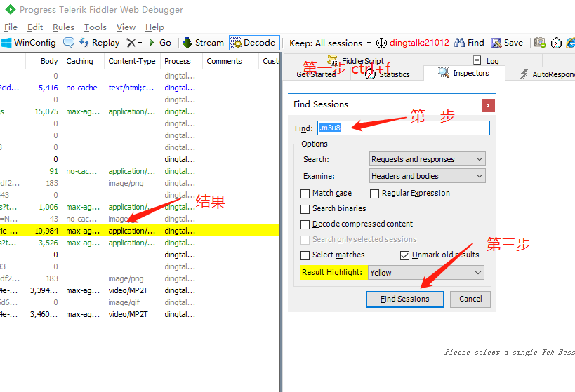The width and height of the screenshot is (575, 392).
Task: Sort by the Comments column header
Action: [231, 61]
